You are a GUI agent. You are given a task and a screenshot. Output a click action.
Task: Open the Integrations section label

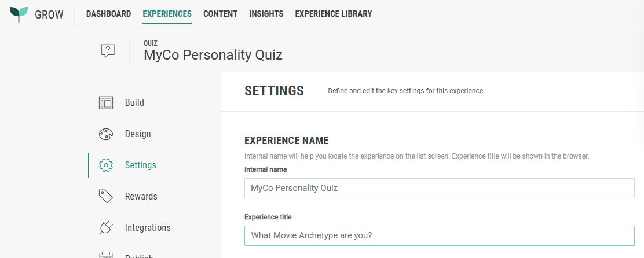[148, 228]
